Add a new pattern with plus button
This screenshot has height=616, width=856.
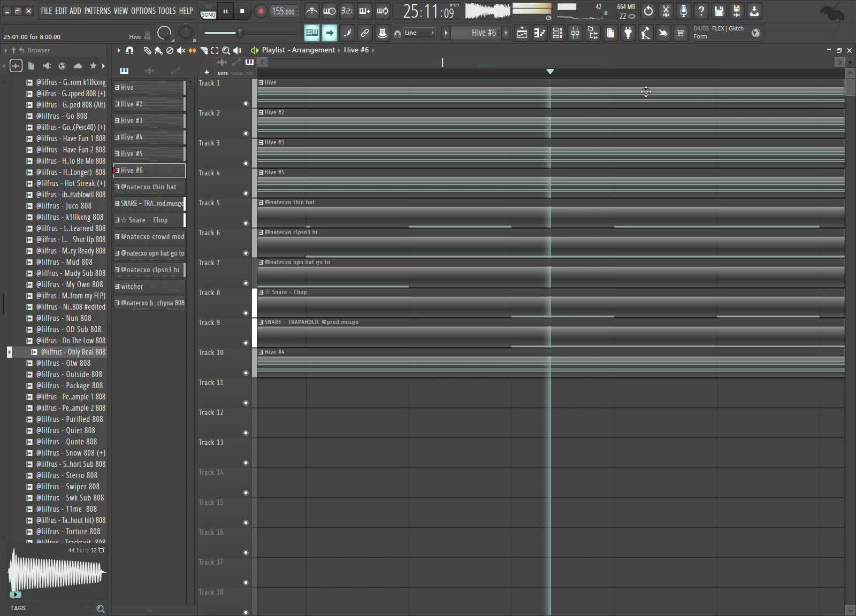point(506,33)
